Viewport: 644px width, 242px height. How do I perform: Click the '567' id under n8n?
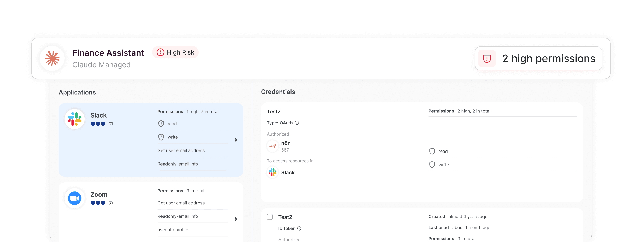(x=285, y=150)
